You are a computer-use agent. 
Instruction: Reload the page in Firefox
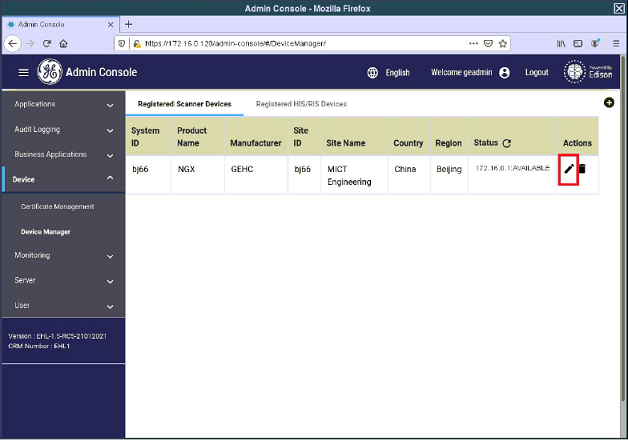coord(46,43)
